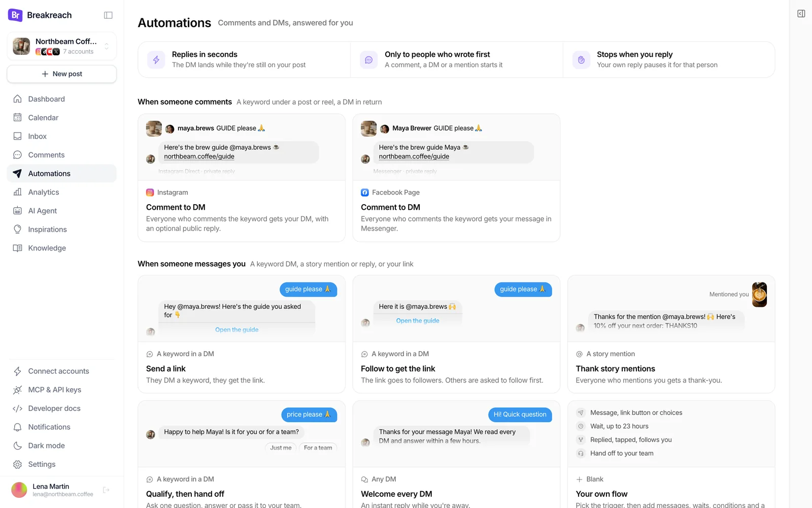Choose the Send a link automation card
Viewport: 812px width, 508px height.
point(242,334)
